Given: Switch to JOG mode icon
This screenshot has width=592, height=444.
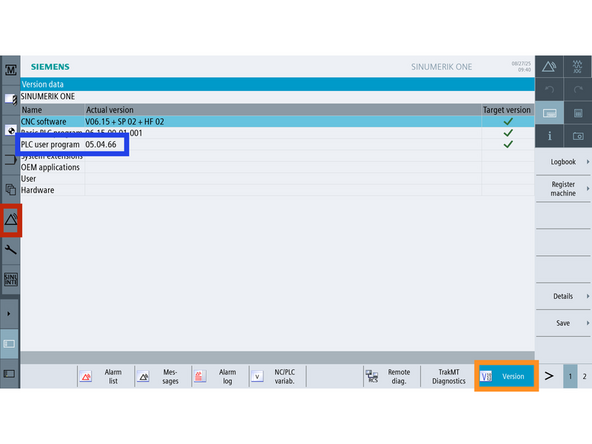Looking at the screenshot, I should pos(577,67).
